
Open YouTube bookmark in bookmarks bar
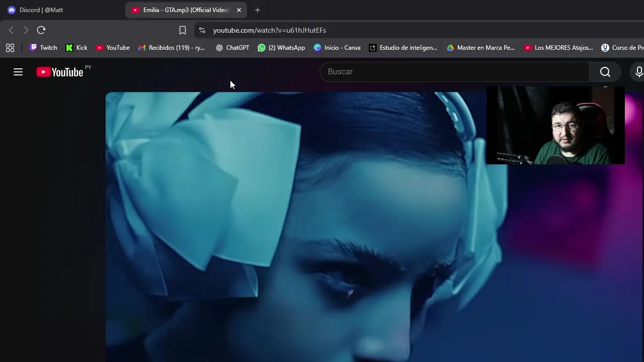point(113,48)
